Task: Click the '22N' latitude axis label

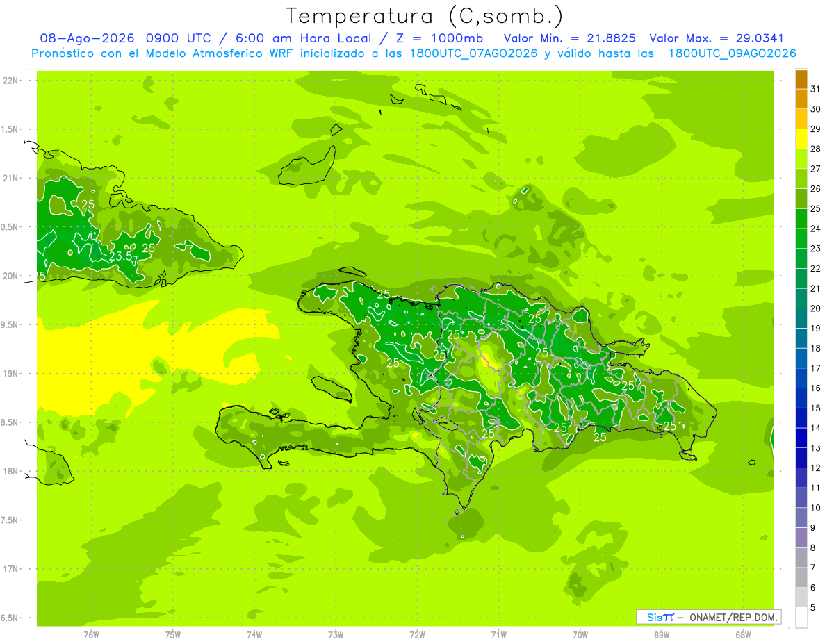Action: tap(11, 81)
